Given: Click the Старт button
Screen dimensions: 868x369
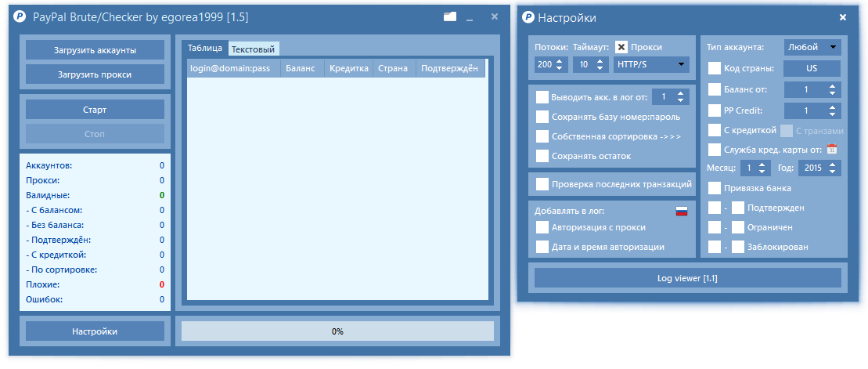Looking at the screenshot, I should [95, 110].
